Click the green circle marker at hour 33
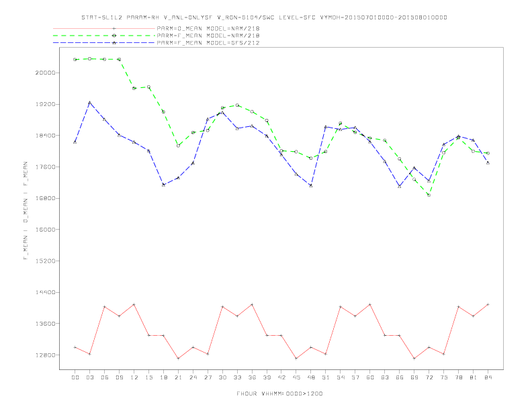This screenshot has width=532, height=411. point(237,105)
